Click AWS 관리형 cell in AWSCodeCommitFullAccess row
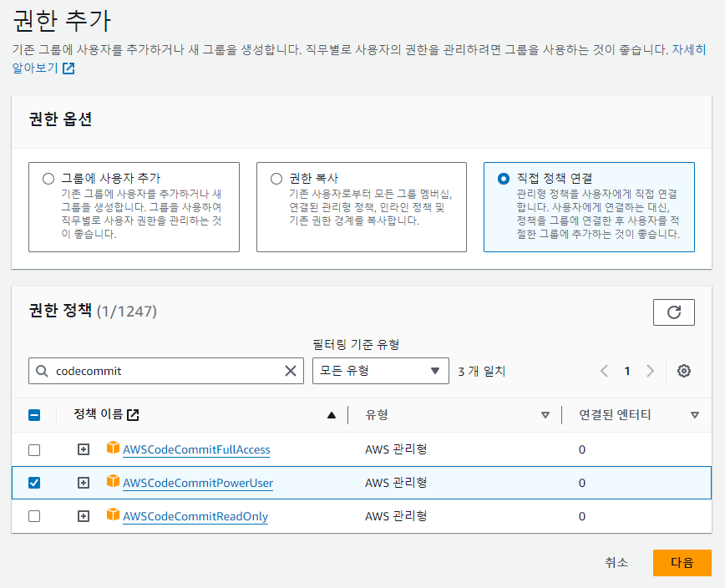The height and width of the screenshot is (588, 725). coord(396,449)
